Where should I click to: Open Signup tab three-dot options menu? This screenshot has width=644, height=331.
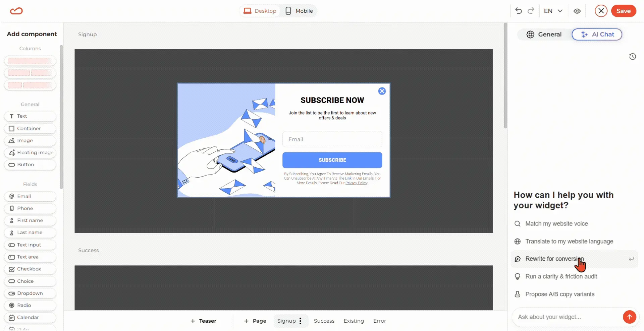click(301, 321)
